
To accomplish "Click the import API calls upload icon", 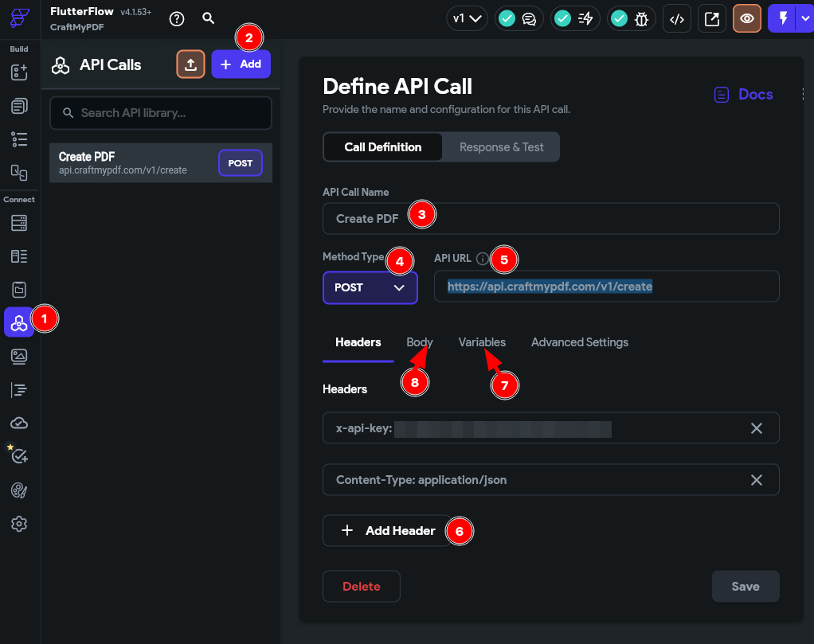I will tap(190, 64).
